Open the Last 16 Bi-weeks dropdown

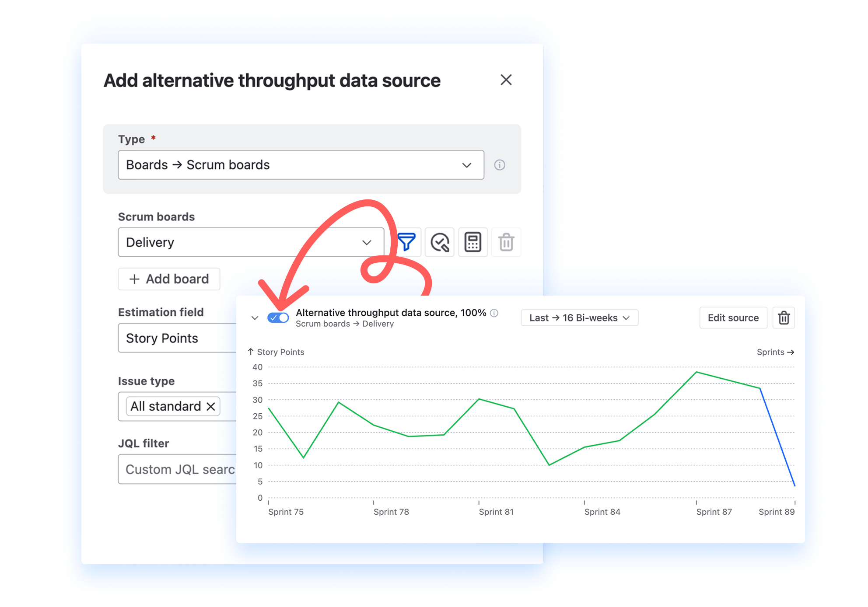[x=579, y=318]
